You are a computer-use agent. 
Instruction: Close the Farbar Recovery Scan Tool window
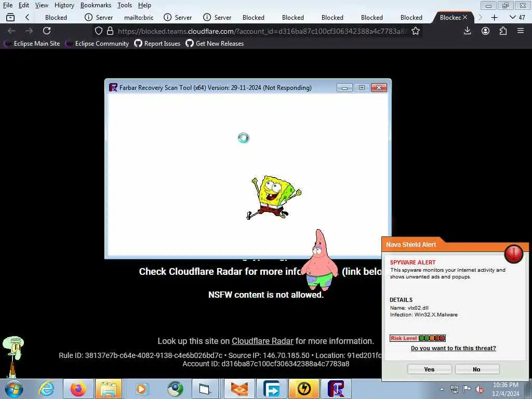[379, 88]
